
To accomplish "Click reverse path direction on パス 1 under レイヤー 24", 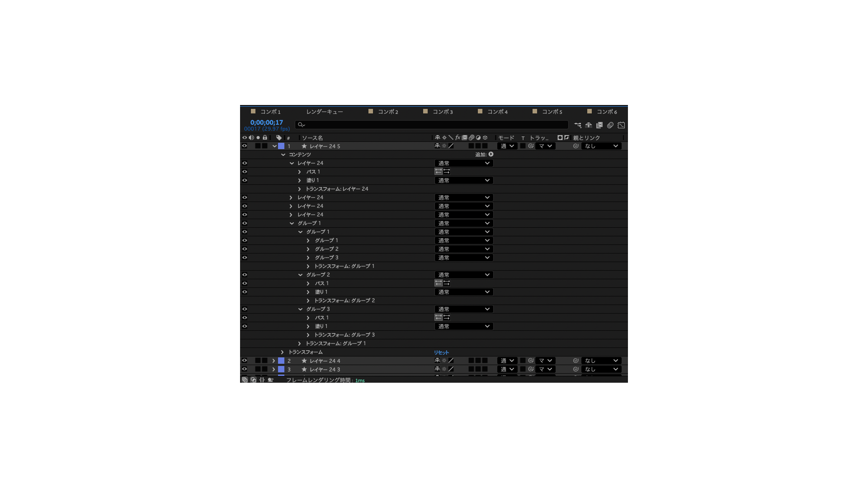I will (438, 172).
